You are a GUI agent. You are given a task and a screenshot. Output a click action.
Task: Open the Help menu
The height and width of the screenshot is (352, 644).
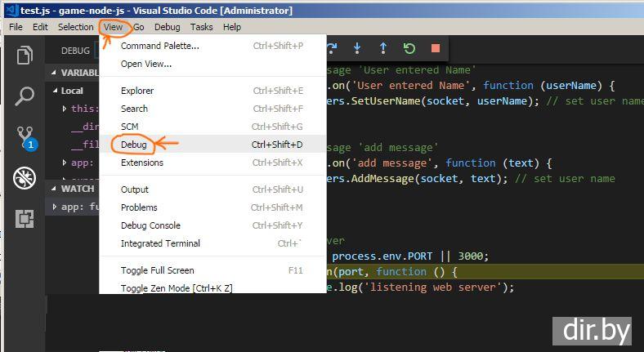[232, 27]
